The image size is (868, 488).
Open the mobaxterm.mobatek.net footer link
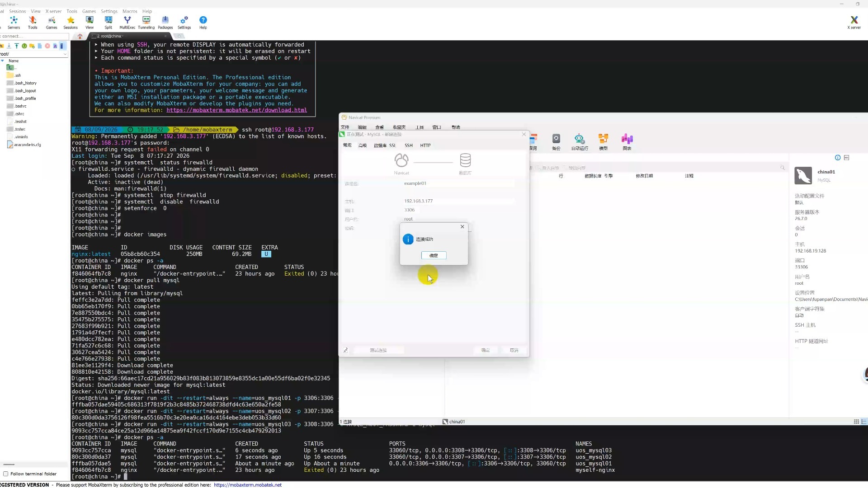coord(248,485)
